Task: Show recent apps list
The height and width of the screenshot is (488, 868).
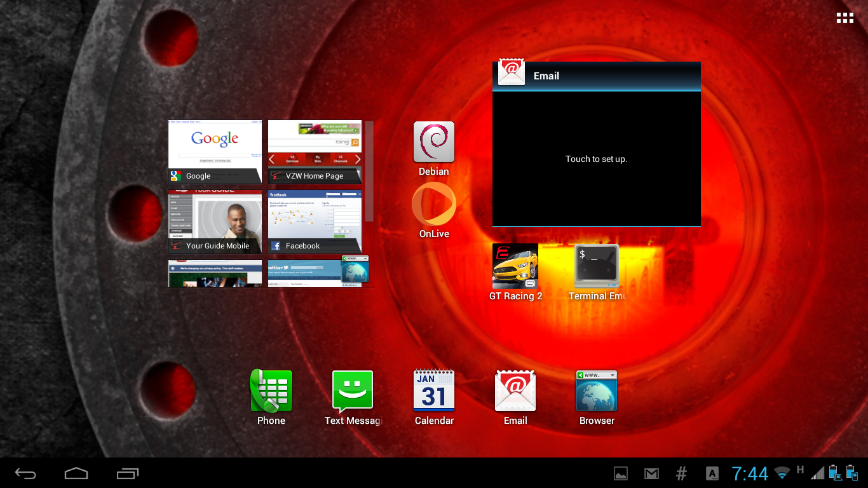Action: (x=128, y=473)
